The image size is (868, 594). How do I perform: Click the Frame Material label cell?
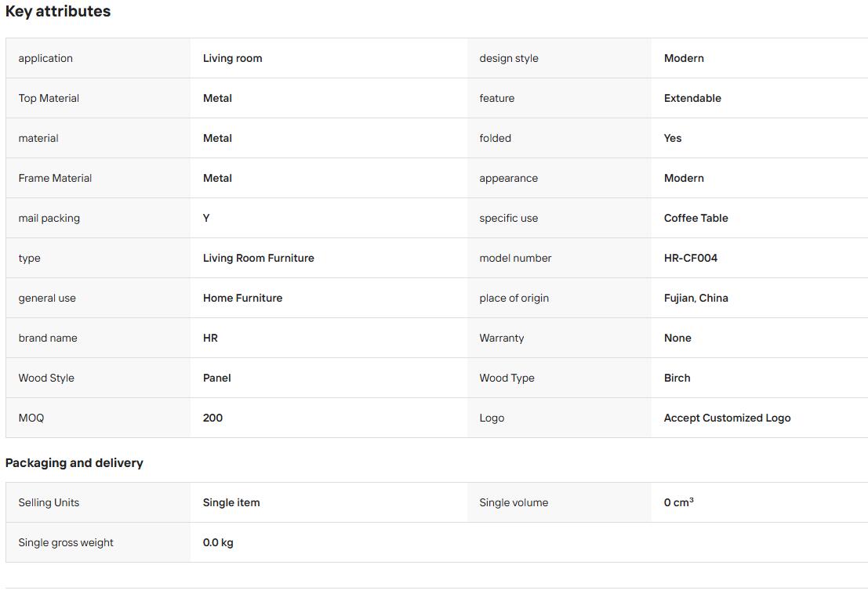coord(98,178)
